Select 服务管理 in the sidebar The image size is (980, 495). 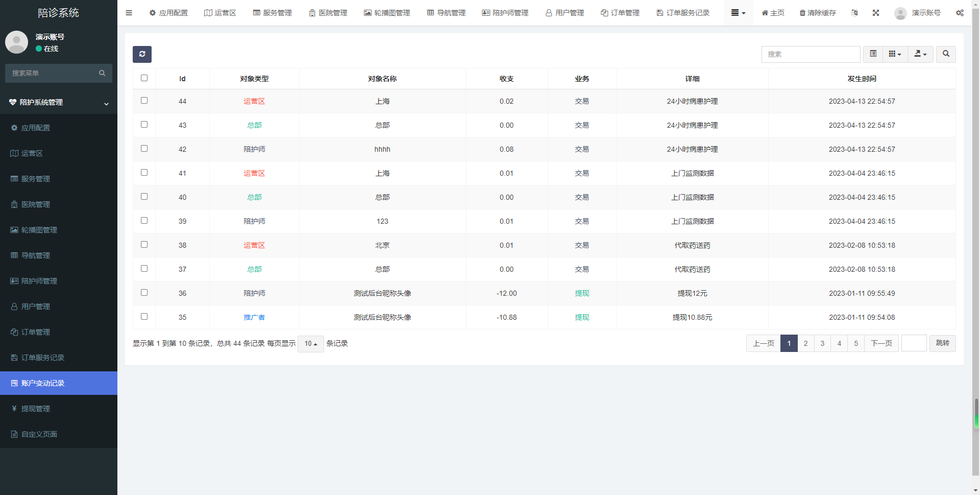(x=59, y=179)
